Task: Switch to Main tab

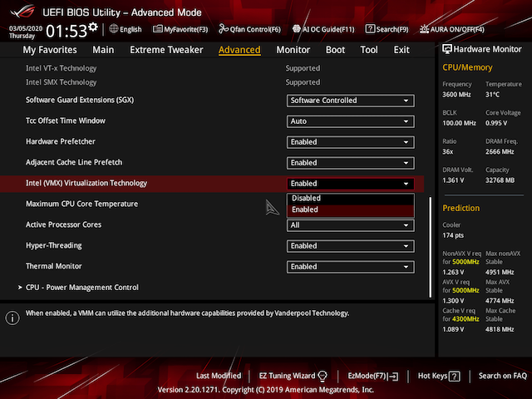Action: tap(103, 50)
